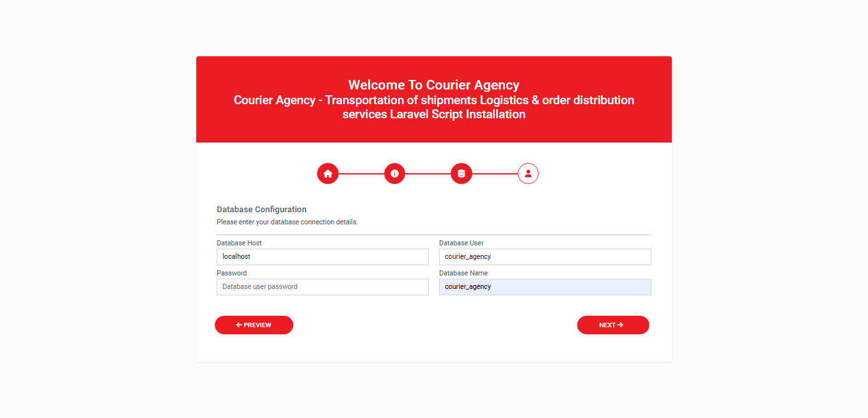
Task: Go to the user account step icon
Action: point(528,173)
